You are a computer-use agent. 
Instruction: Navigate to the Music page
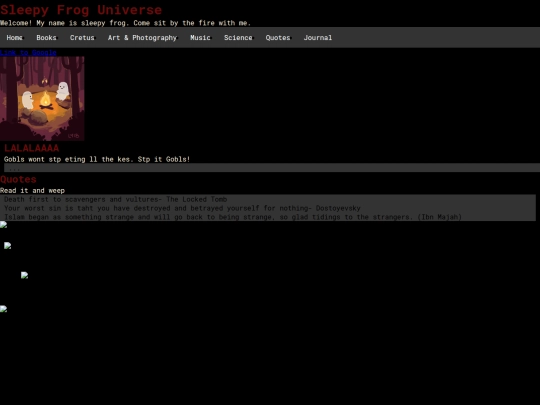(x=200, y=38)
